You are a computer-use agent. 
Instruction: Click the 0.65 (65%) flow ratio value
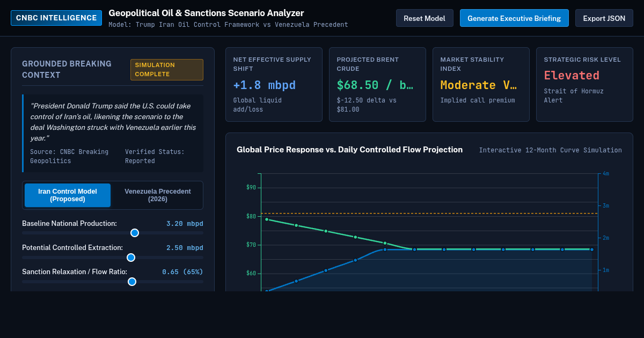click(x=182, y=272)
